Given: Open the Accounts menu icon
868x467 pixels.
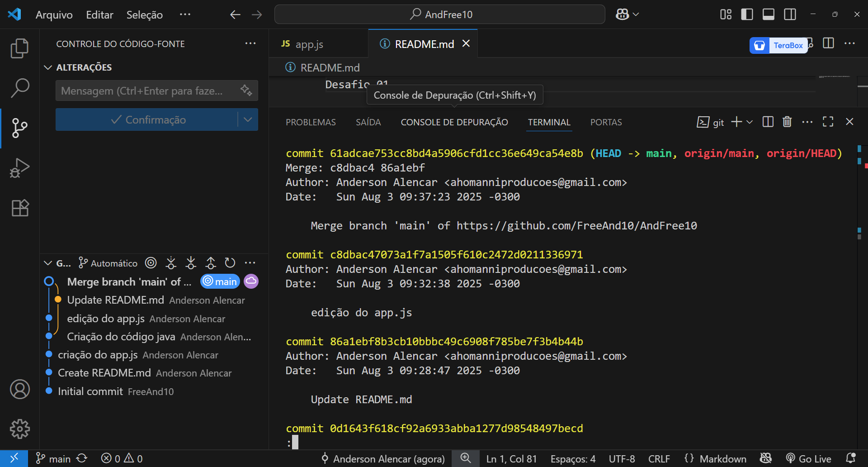Looking at the screenshot, I should click(19, 389).
